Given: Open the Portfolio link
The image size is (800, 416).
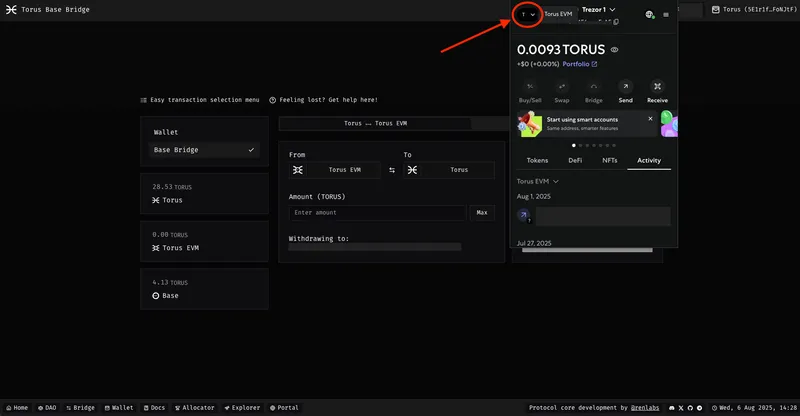Looking at the screenshot, I should click(x=579, y=64).
